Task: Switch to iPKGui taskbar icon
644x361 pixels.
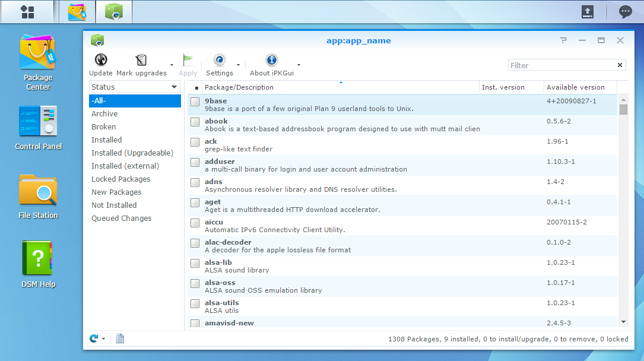Action: 114,11
